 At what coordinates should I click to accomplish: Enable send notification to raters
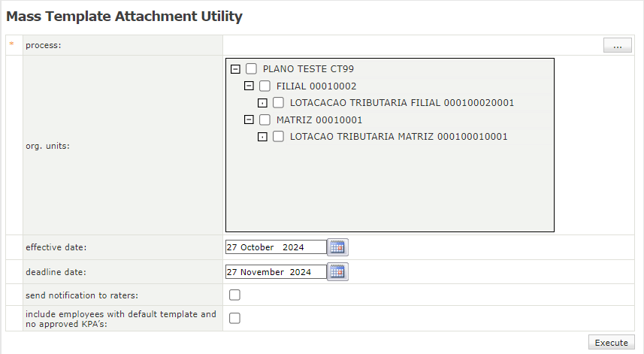[235, 295]
